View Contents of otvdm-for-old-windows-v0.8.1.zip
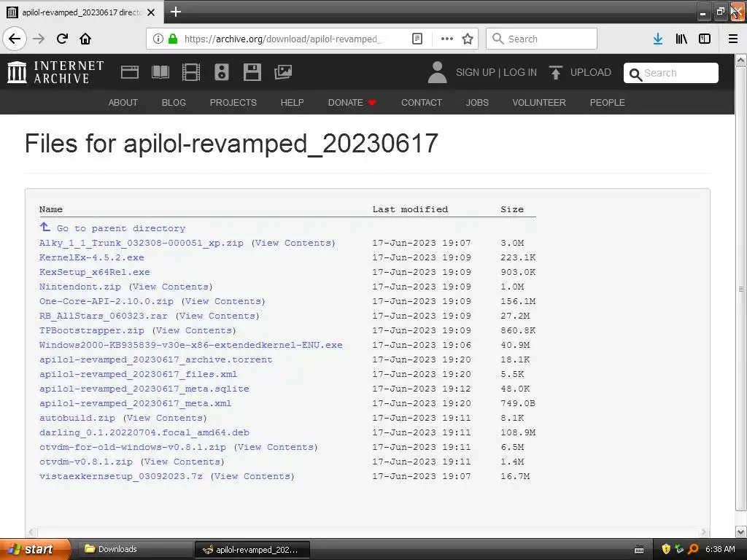This screenshot has height=560, width=747. coord(276,447)
